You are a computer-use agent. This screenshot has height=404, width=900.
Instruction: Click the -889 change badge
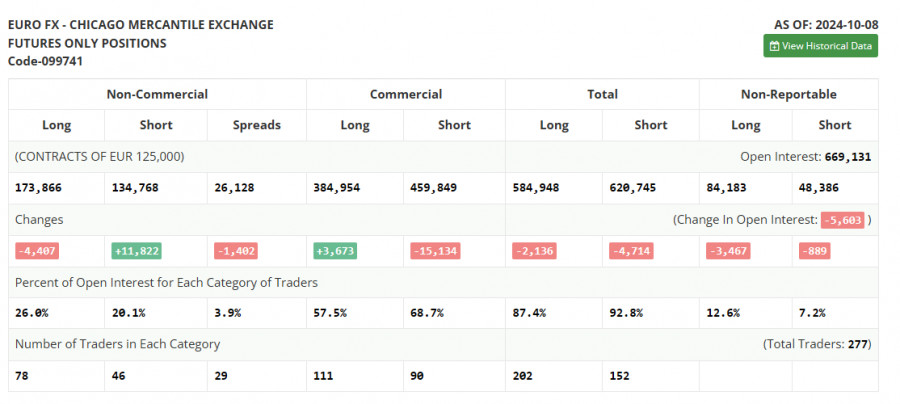[x=814, y=251]
